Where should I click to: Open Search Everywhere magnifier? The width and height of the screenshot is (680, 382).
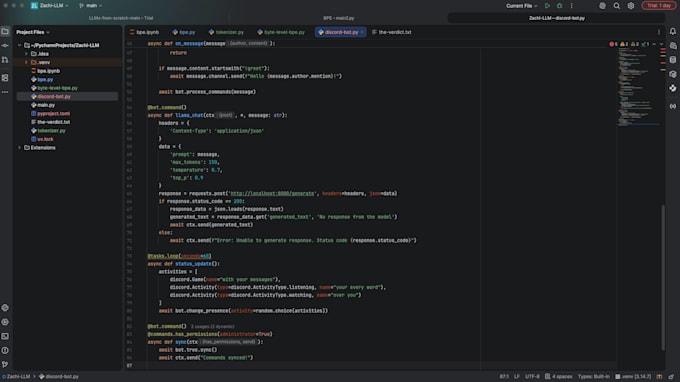pyautogui.click(x=617, y=6)
